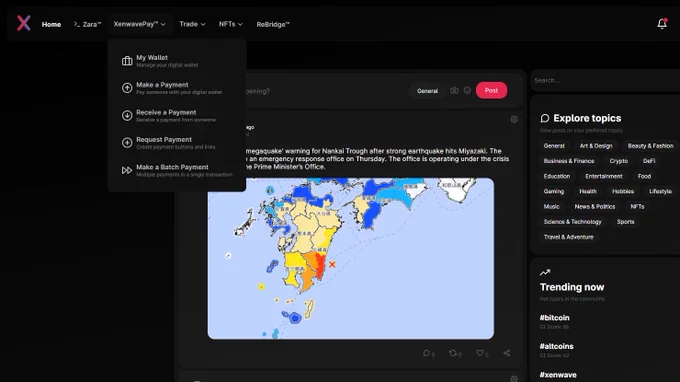
Task: Open the #xenwave trending topic
Action: [558, 375]
